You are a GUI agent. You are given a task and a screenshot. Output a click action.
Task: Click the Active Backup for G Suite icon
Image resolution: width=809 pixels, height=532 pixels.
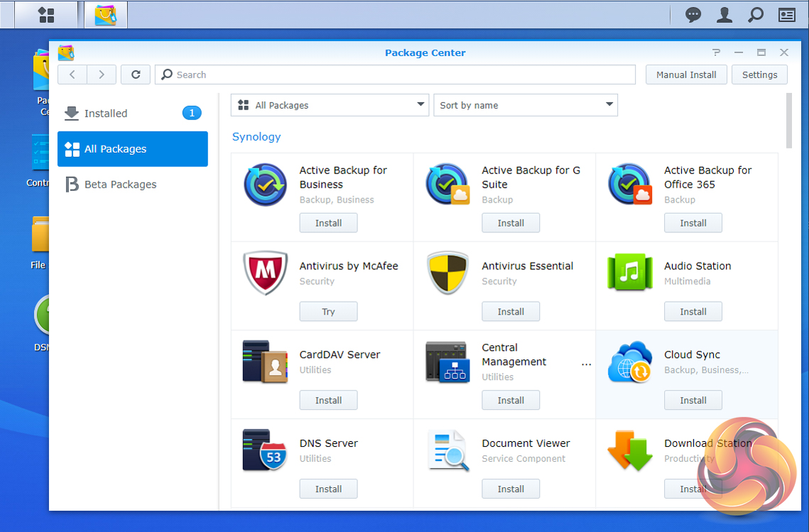coord(447,185)
